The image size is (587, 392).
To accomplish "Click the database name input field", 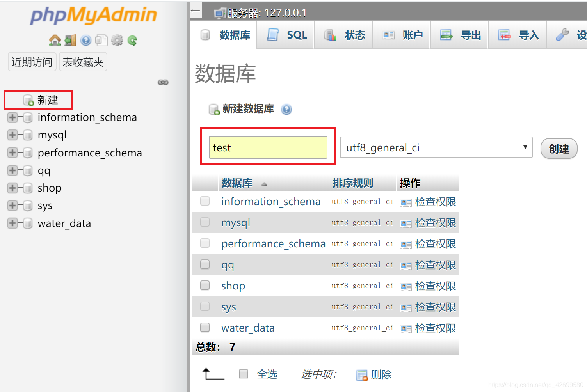I will click(268, 147).
